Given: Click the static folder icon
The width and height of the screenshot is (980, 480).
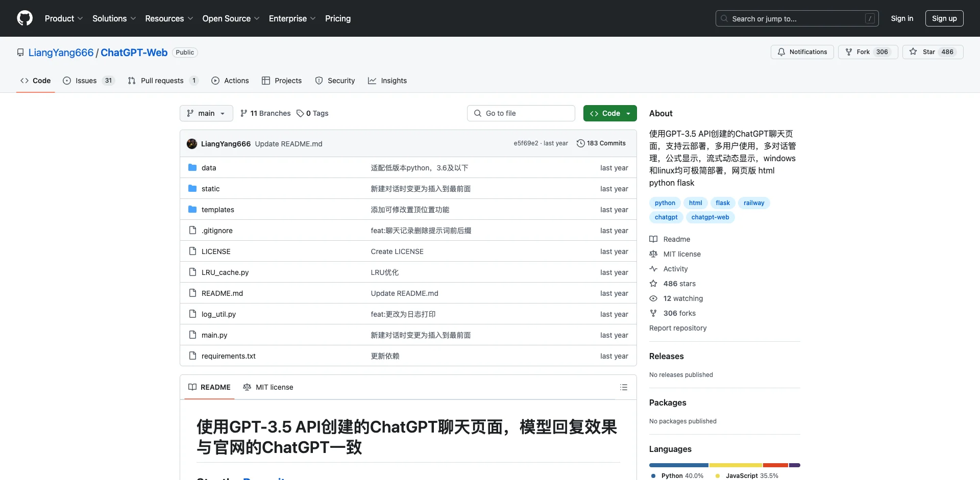Looking at the screenshot, I should 192,188.
